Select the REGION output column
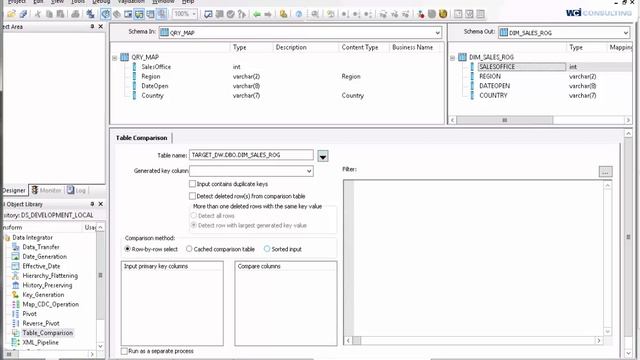640x360 pixels. pyautogui.click(x=490, y=76)
